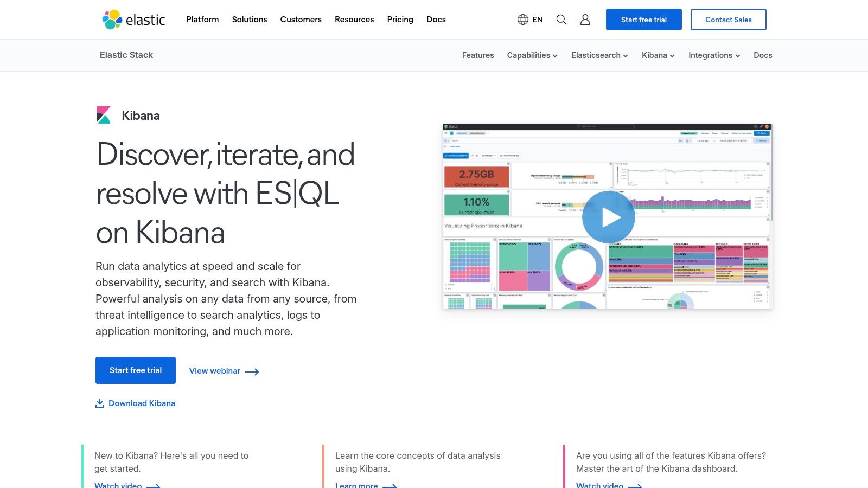This screenshot has width=868, height=488.
Task: Click the heading Discover, iterate, and resolve
Action: point(226,194)
